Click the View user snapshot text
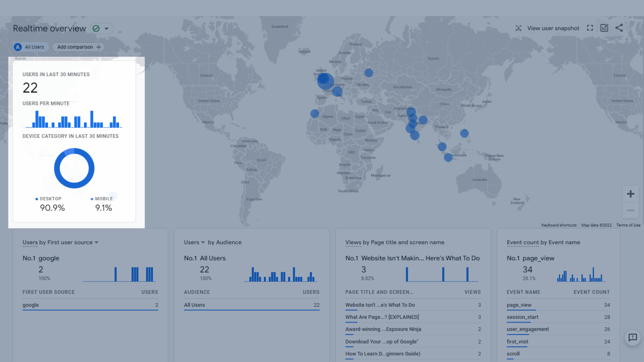Image resolution: width=644 pixels, height=362 pixels. 553,28
